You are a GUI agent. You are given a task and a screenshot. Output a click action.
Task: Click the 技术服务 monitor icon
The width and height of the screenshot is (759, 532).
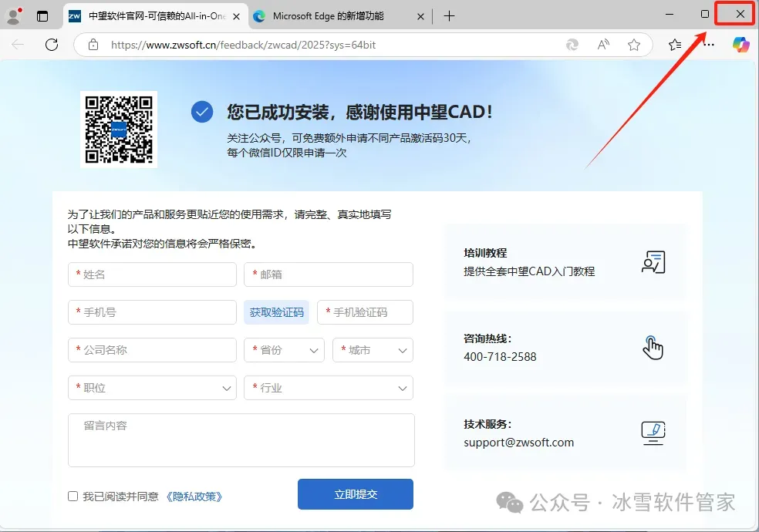[x=653, y=433]
